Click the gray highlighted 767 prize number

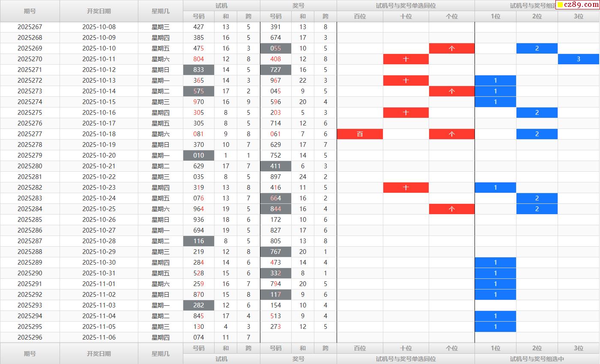[x=276, y=252]
